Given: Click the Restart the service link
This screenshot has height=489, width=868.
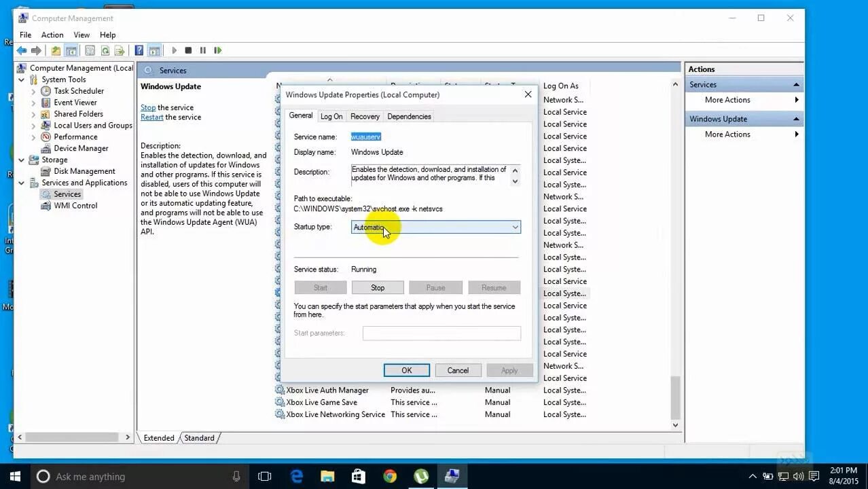Looking at the screenshot, I should tap(152, 117).
